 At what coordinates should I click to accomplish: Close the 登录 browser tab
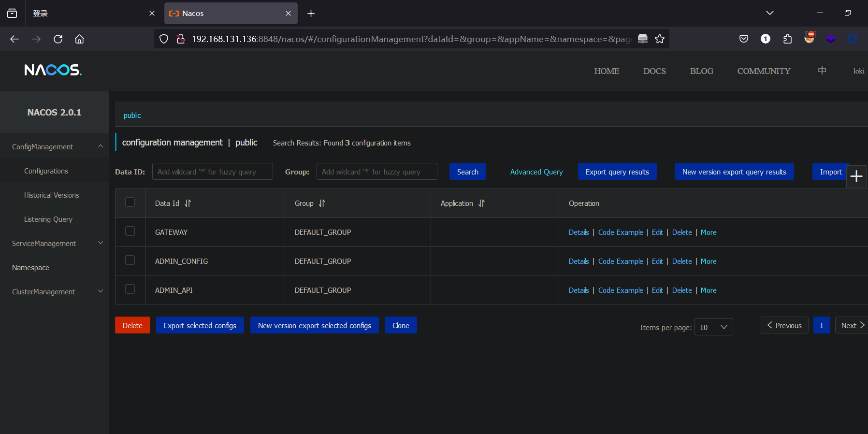click(x=152, y=14)
